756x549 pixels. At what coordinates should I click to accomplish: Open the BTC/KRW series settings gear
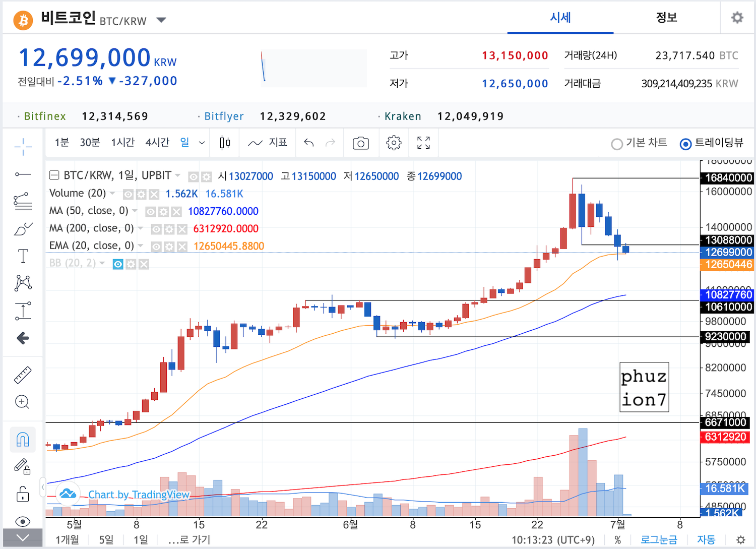[206, 176]
